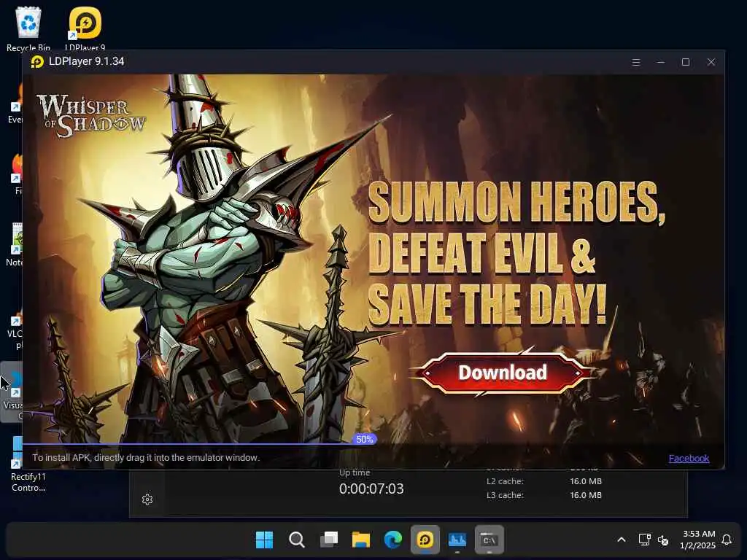Open the Recycle Bin desktop icon
Viewport: 747px width, 560px height.
28,28
